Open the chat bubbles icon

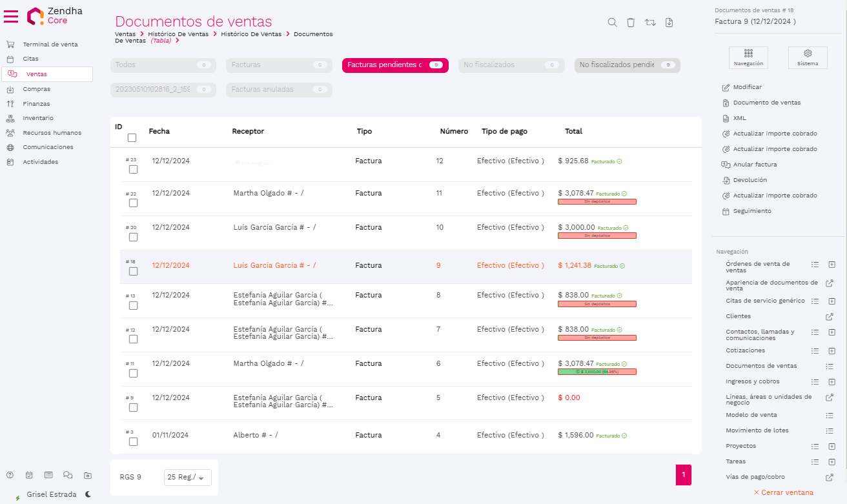pyautogui.click(x=68, y=475)
